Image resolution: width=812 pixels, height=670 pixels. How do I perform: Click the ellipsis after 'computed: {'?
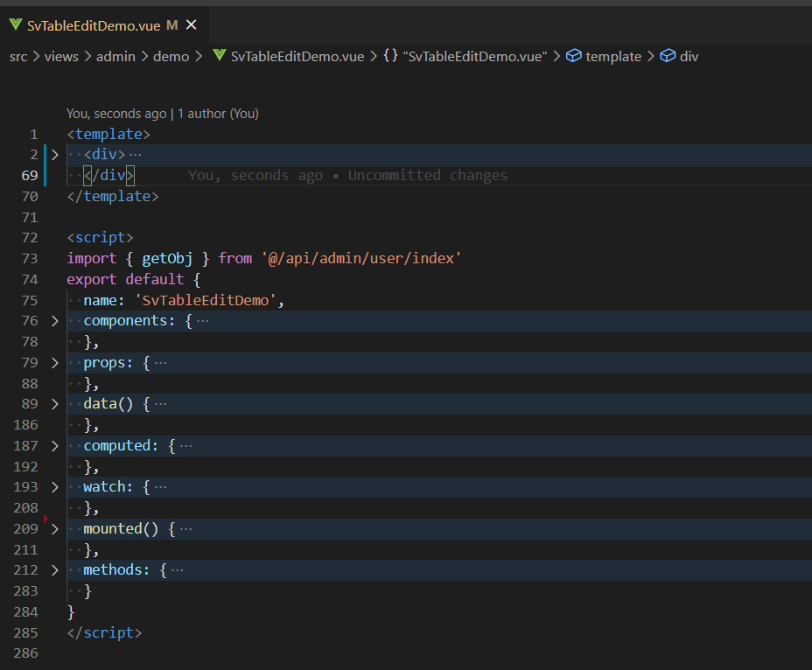[x=185, y=446]
